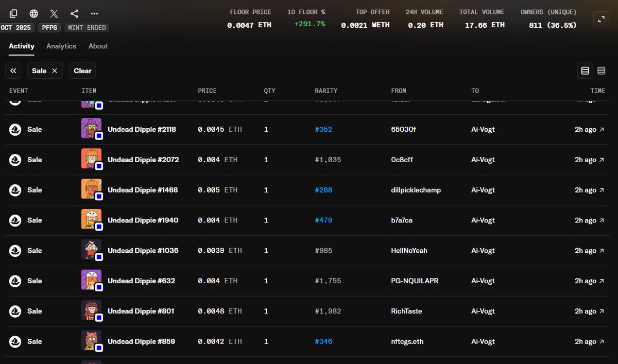Open transaction arrow for Undead Dippie #1036
The width and height of the screenshot is (618, 364).
602,251
